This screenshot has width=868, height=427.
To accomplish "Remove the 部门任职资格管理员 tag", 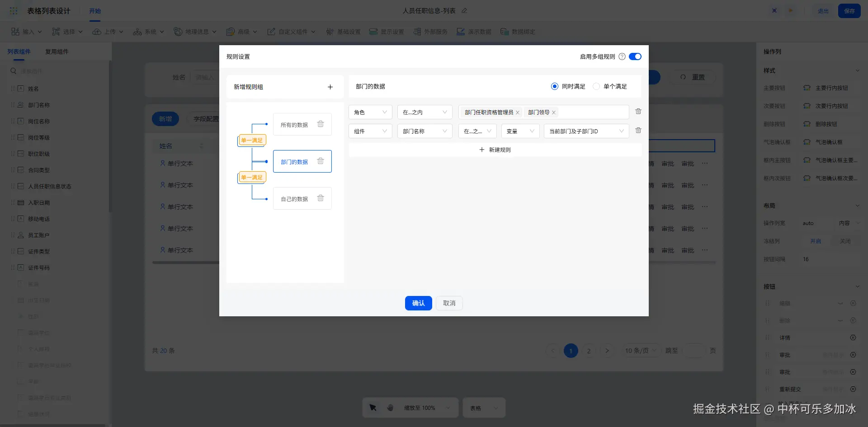I will coord(518,113).
